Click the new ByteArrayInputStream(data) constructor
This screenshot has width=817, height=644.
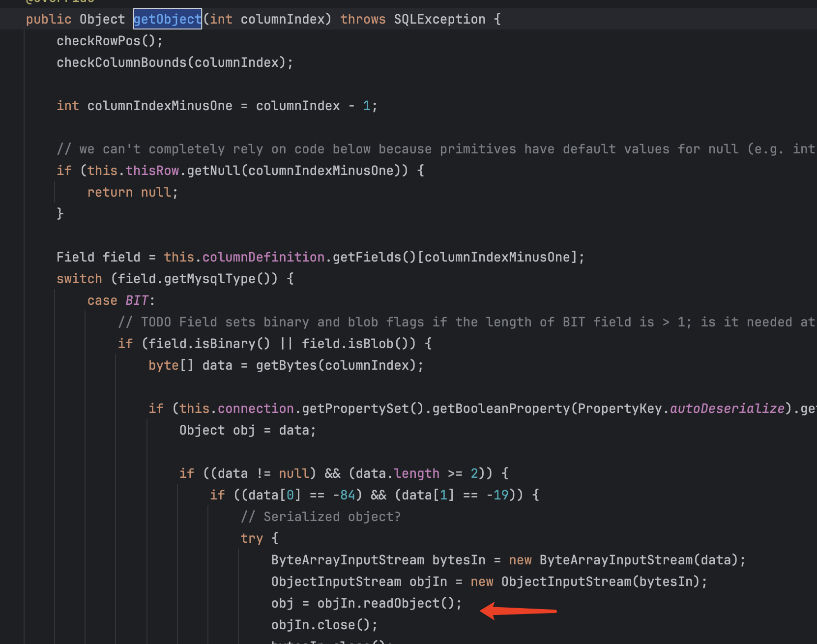[x=626, y=560]
